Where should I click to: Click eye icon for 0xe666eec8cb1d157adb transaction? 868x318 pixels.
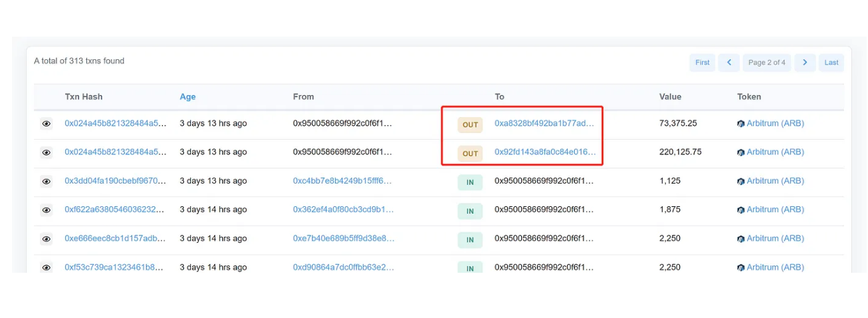tap(46, 239)
